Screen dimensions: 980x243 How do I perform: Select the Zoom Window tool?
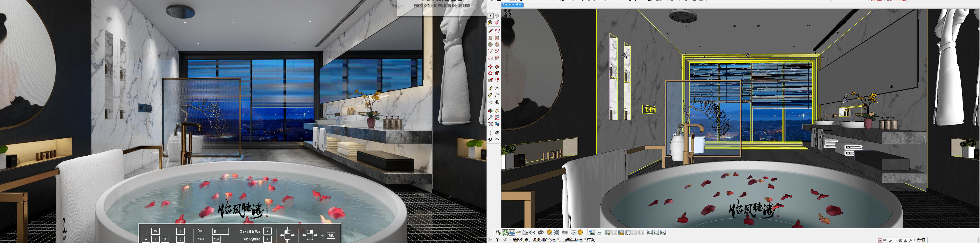(497, 117)
